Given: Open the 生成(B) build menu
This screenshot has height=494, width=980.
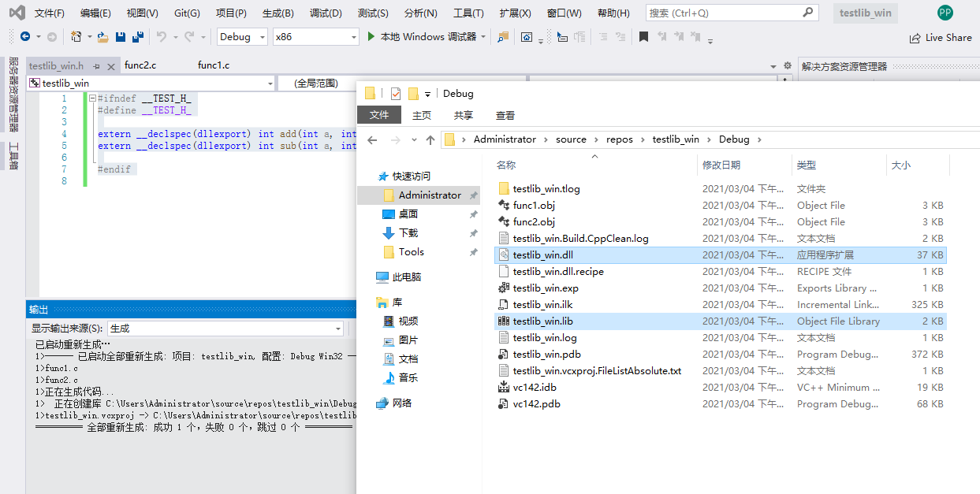Looking at the screenshot, I should (278, 13).
